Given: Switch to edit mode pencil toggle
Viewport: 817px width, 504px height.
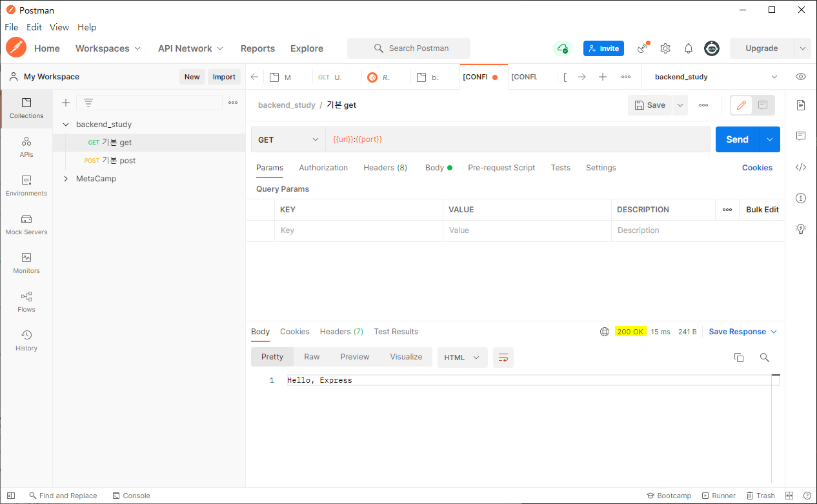Looking at the screenshot, I should tap(741, 105).
